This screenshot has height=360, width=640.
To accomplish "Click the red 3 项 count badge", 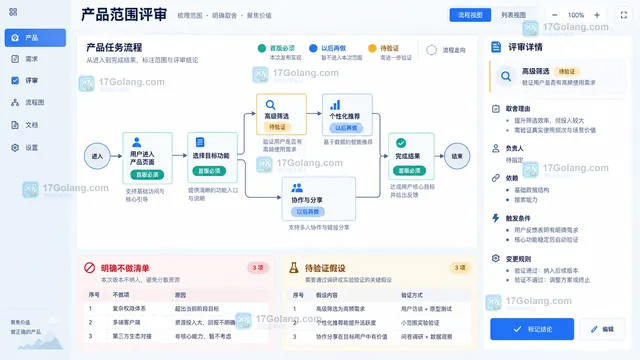I will point(258,268).
